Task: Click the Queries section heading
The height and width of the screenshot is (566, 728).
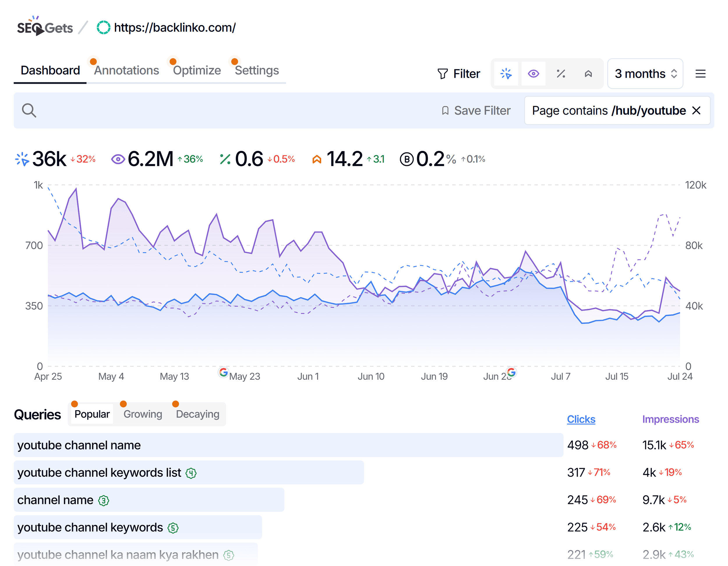Action: (x=37, y=414)
